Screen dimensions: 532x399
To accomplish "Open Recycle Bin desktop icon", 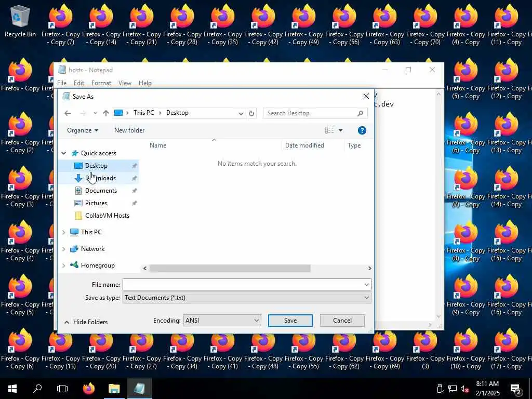I will pyautogui.click(x=20, y=21).
